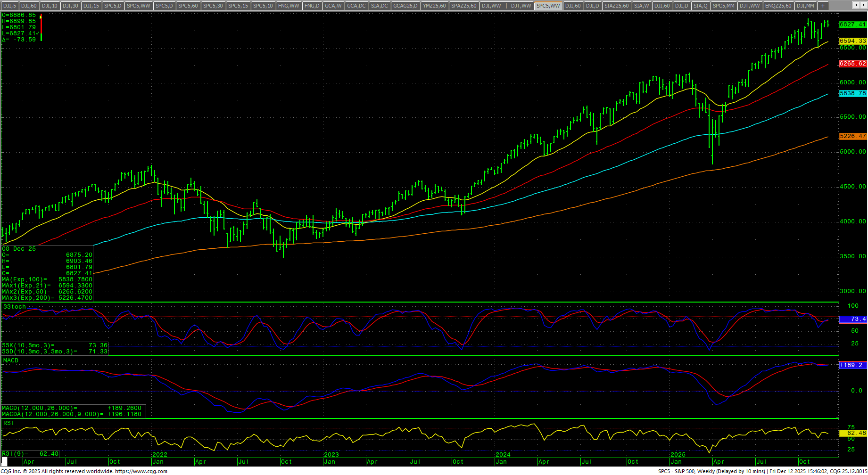Select the GCAG26,D tab
This screenshot has width=868, height=475.
(x=405, y=6)
